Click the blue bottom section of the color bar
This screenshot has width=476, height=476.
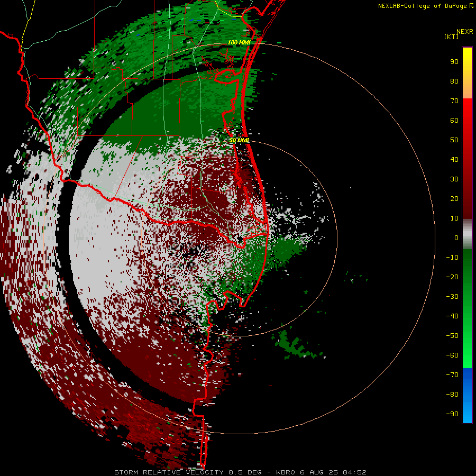pos(467,396)
